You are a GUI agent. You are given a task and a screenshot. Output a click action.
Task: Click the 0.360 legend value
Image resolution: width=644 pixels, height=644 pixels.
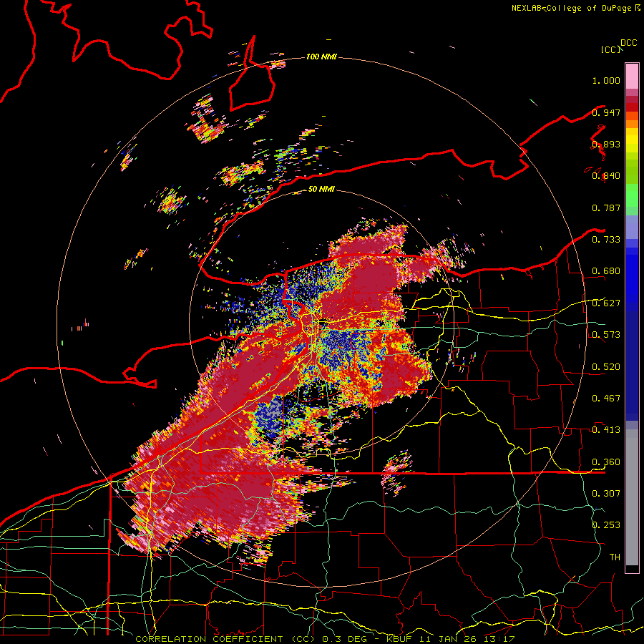(x=606, y=462)
